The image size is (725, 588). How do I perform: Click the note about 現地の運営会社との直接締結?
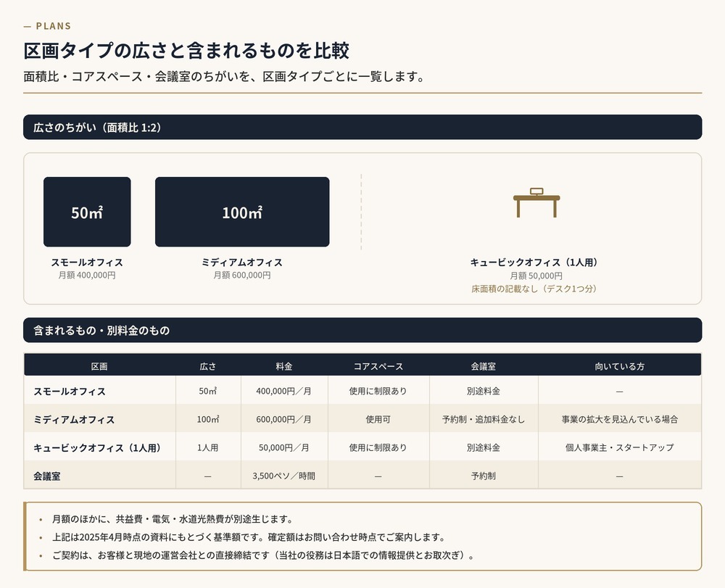(x=264, y=555)
